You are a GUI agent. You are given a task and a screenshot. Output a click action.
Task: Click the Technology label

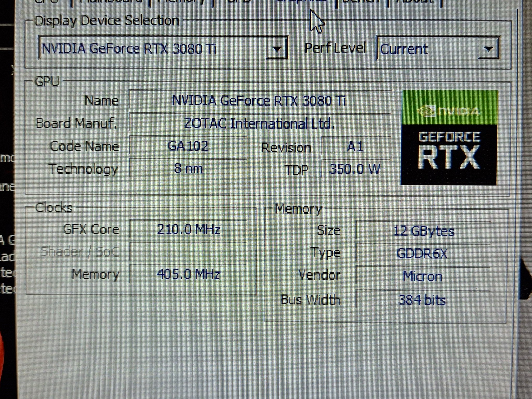coord(84,169)
